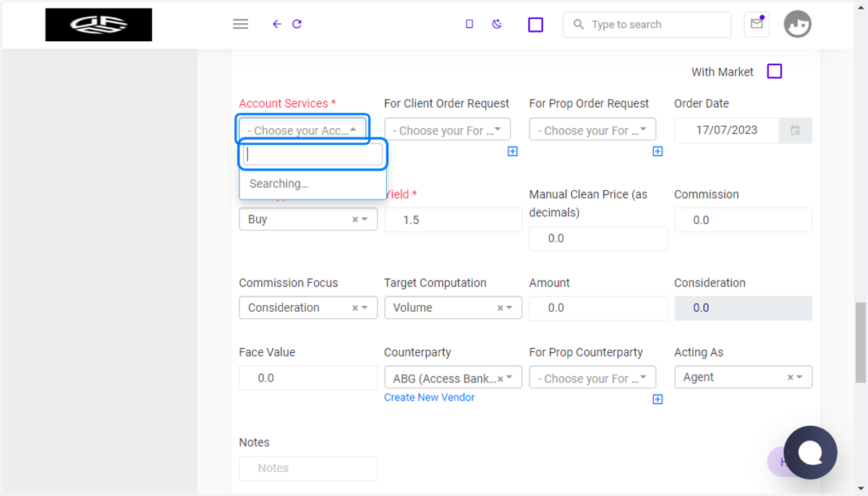This screenshot has width=868, height=496.
Task: Click the Account Services search box
Action: coord(312,155)
